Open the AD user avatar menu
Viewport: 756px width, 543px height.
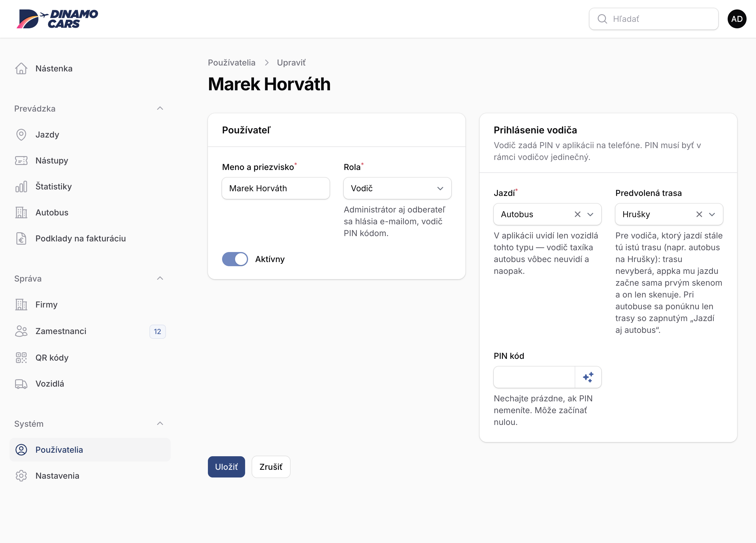(x=737, y=19)
